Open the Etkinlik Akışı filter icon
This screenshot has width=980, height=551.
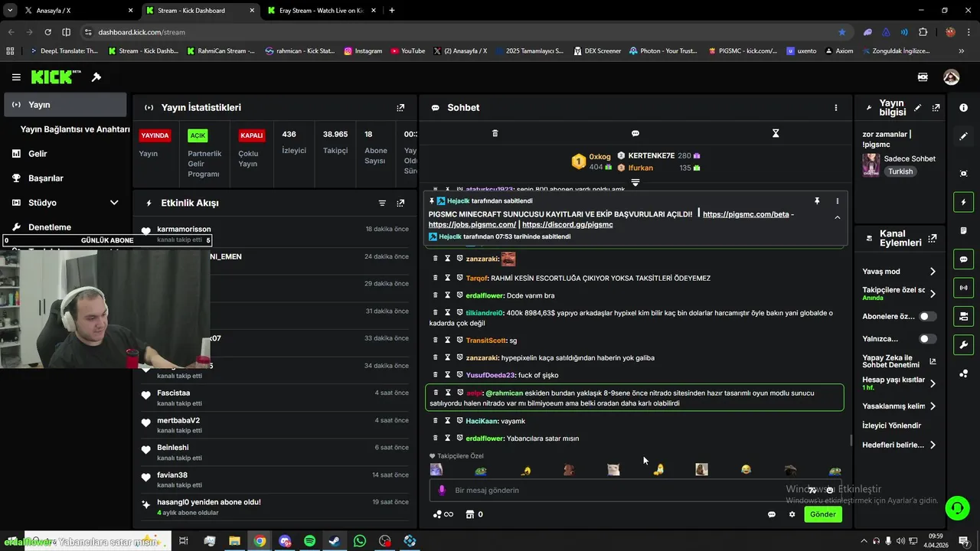(x=382, y=203)
